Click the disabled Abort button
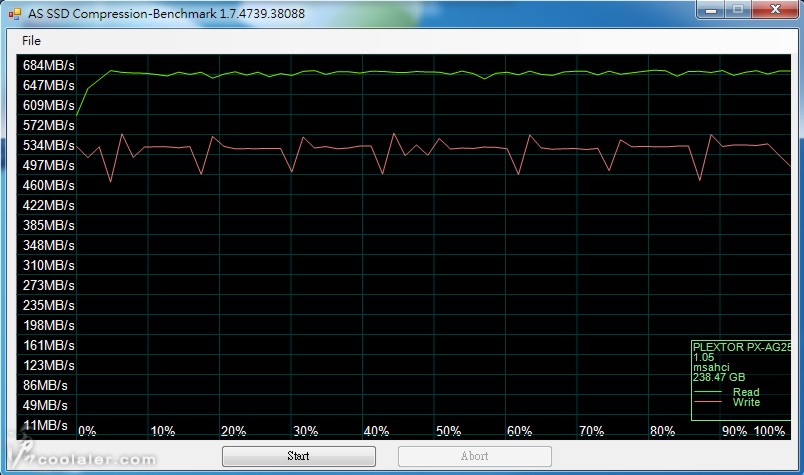Viewport: 804px width, 475px height. (474, 456)
